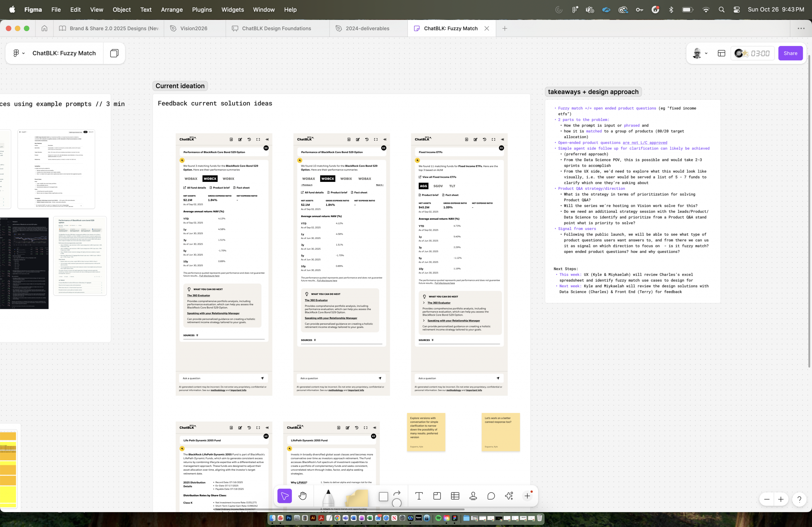
Task: Close the ChatBLK: Fuzzy Match tab
Action: 487,28
